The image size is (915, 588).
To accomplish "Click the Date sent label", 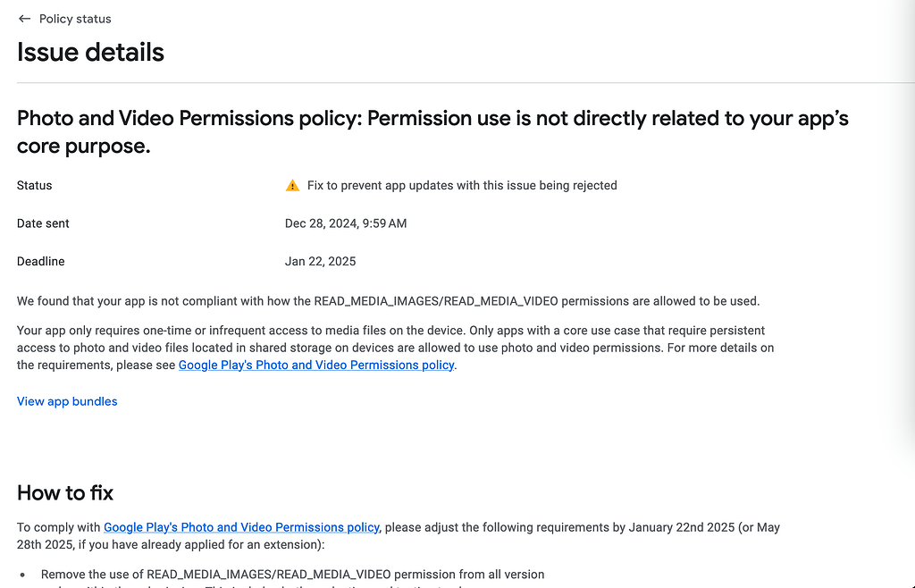I will coord(43,223).
